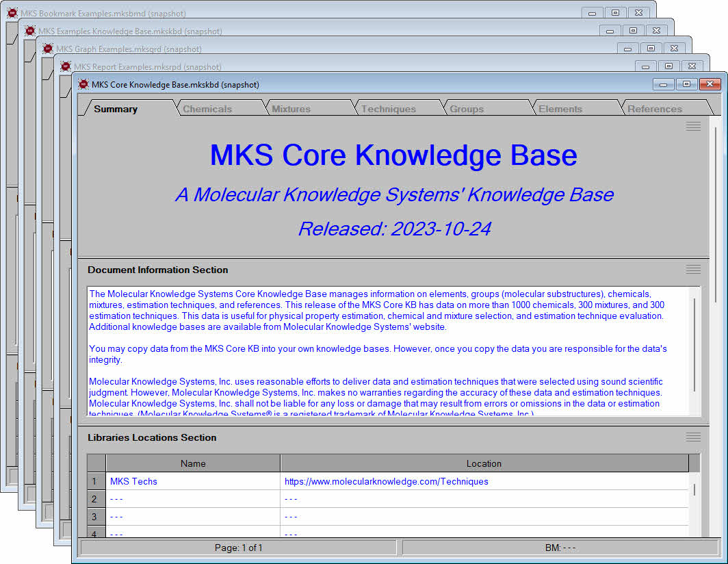Click the MKS Report Examples window icon
This screenshot has height=564, width=728.
[66, 67]
